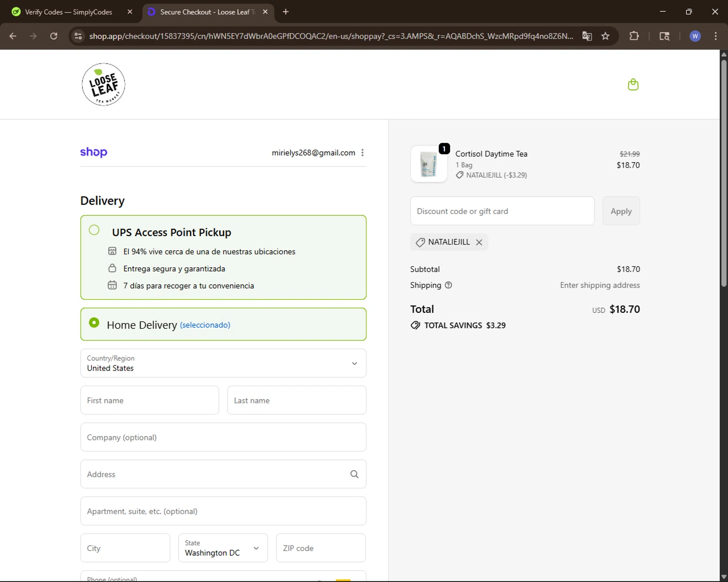Open account options menu beside email
Viewport: 728px width, 582px height.
(x=363, y=153)
